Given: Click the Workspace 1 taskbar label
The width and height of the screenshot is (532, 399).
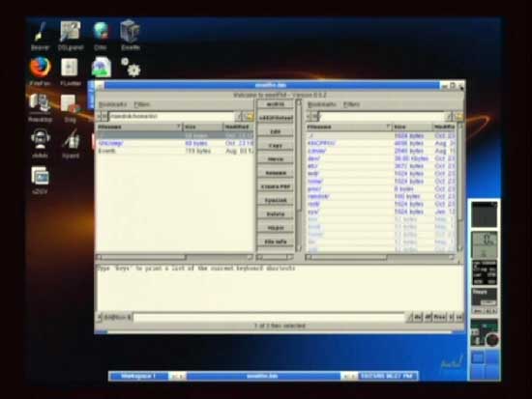Looking at the screenshot, I should (x=138, y=376).
